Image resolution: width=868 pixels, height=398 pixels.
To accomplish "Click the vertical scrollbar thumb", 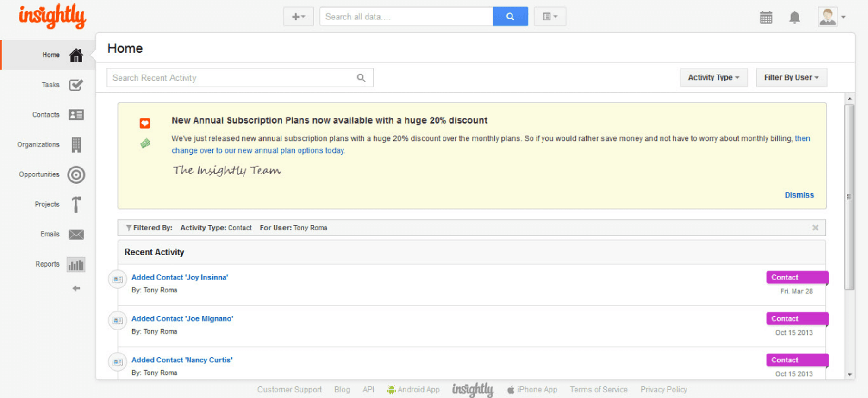I will point(849,197).
